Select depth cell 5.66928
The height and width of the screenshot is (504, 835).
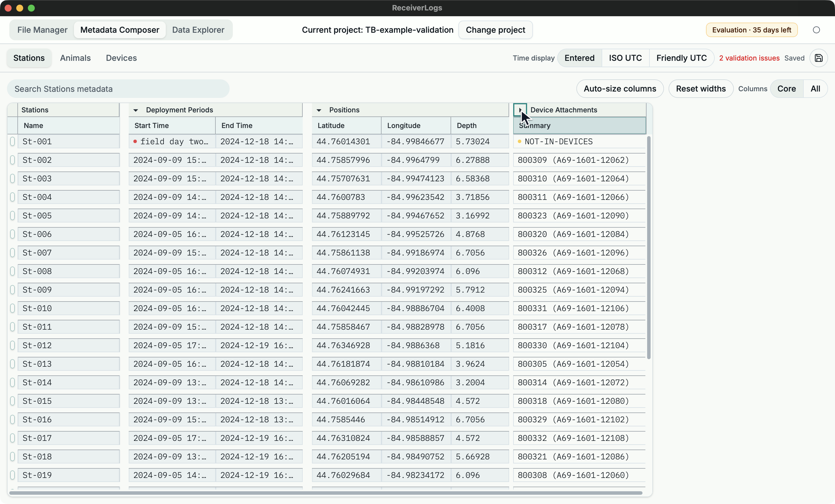click(x=480, y=456)
